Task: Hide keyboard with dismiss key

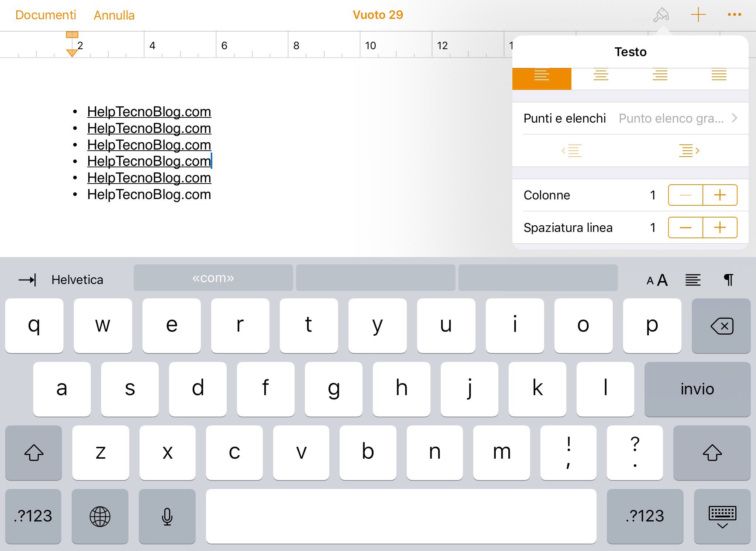Action: coord(722,516)
